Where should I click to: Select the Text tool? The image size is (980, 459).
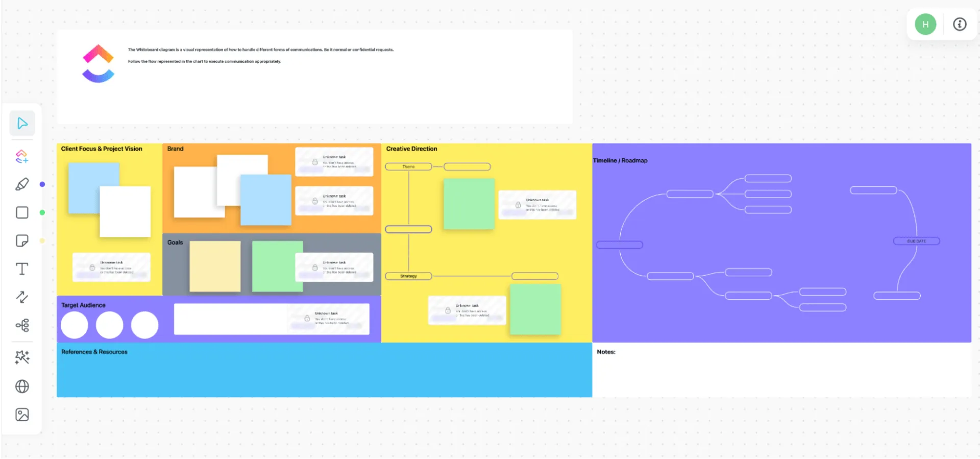pos(22,269)
